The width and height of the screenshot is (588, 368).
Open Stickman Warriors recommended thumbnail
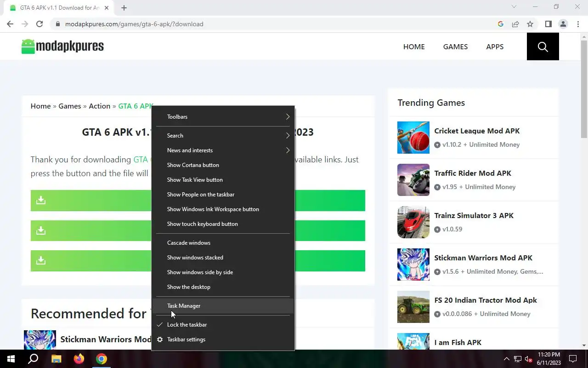click(40, 340)
